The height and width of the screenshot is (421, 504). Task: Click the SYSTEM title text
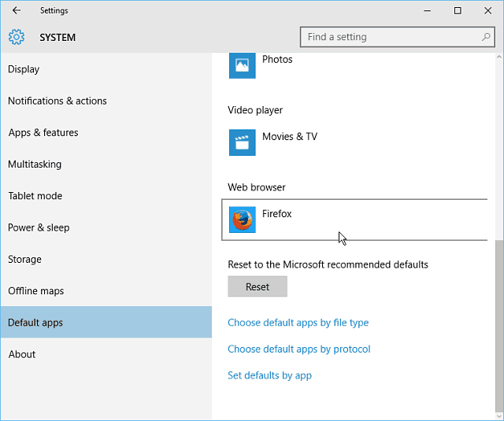[x=57, y=37]
